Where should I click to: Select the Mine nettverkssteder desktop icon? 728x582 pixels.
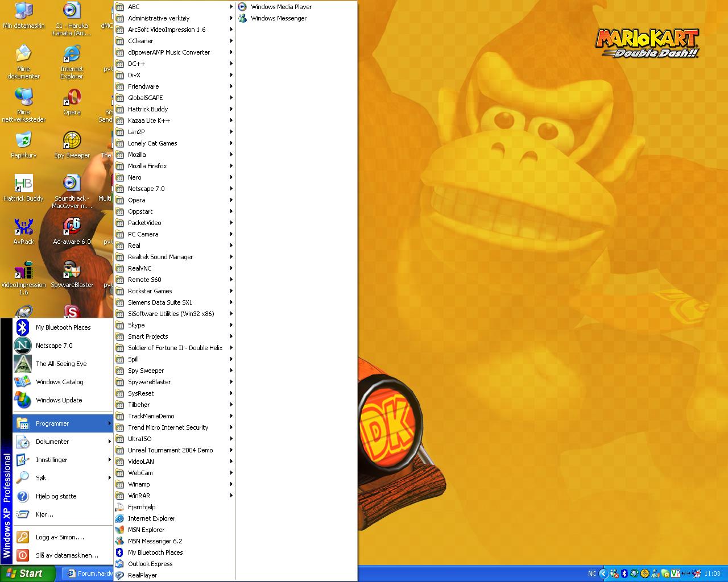23,105
